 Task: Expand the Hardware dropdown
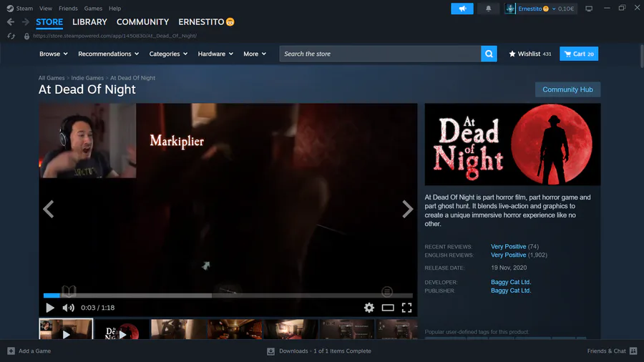[x=215, y=54]
